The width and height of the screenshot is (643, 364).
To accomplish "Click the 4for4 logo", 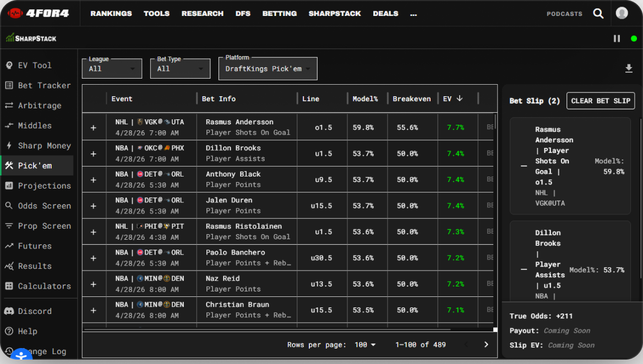I will coord(38,14).
